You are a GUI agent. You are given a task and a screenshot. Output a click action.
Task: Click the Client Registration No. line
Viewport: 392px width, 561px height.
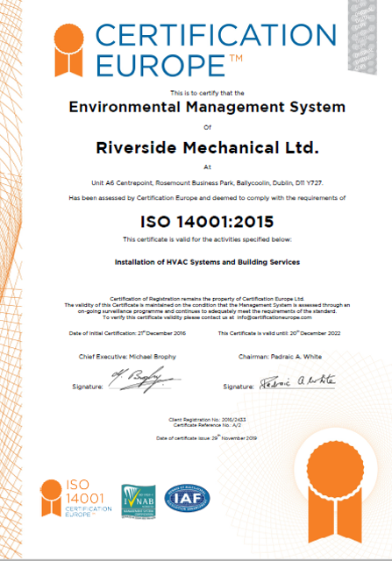[x=207, y=420]
